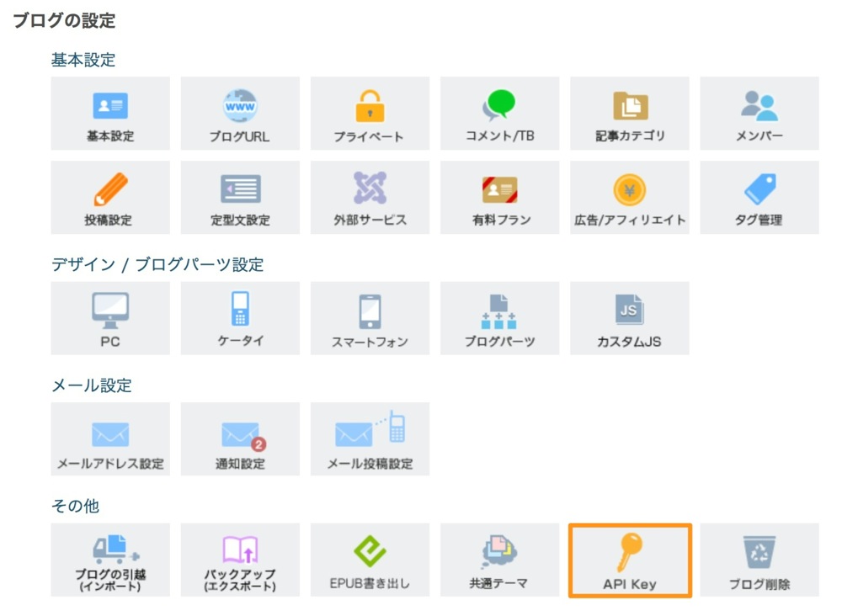
Task: Click the 基本設定 section heading
Action: coord(83,60)
